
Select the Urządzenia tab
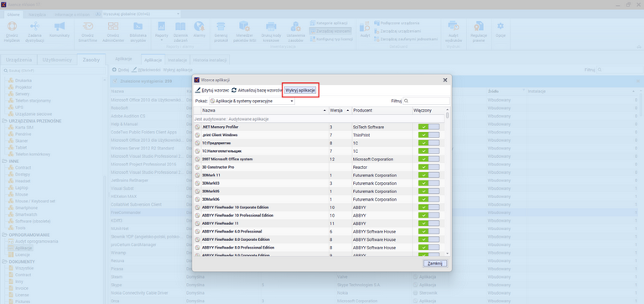(19, 60)
